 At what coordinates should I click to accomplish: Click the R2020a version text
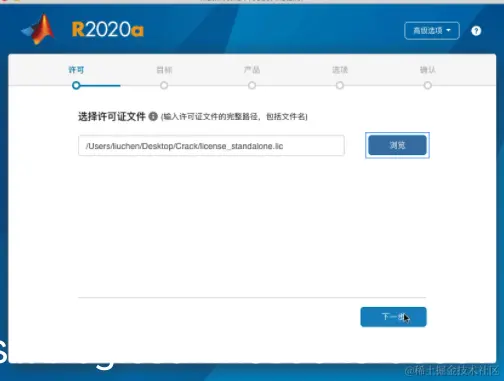coord(108,29)
